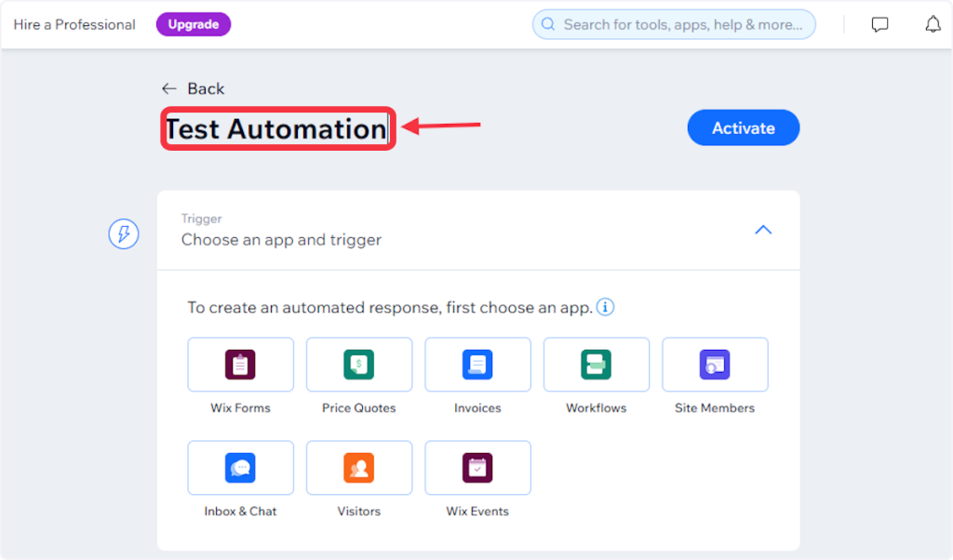Image resolution: width=953 pixels, height=560 pixels.
Task: Open the chat messages icon
Action: tap(879, 25)
